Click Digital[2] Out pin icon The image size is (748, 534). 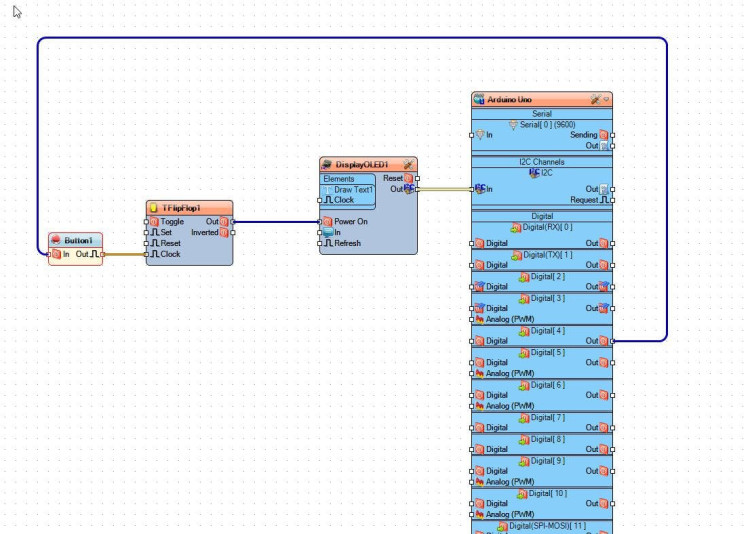click(604, 287)
